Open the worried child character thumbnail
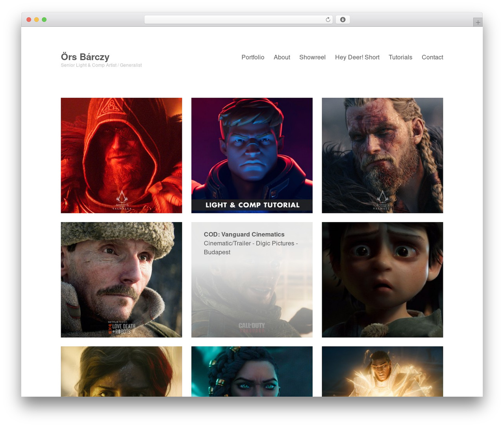Image resolution: width=504 pixels, height=427 pixels. [382, 280]
